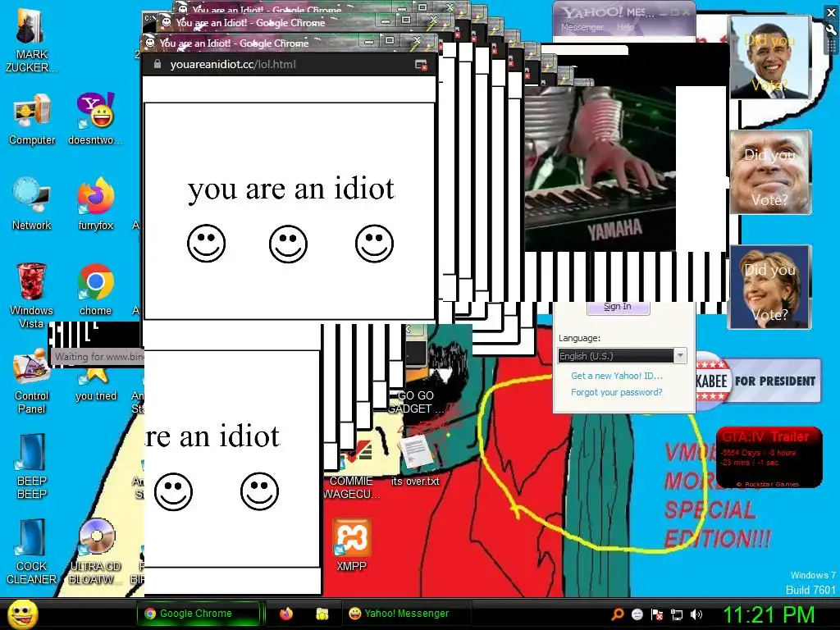Screen dimensions: 840x630
Task: Click the gadget wrench options icon
Action: [831, 30]
